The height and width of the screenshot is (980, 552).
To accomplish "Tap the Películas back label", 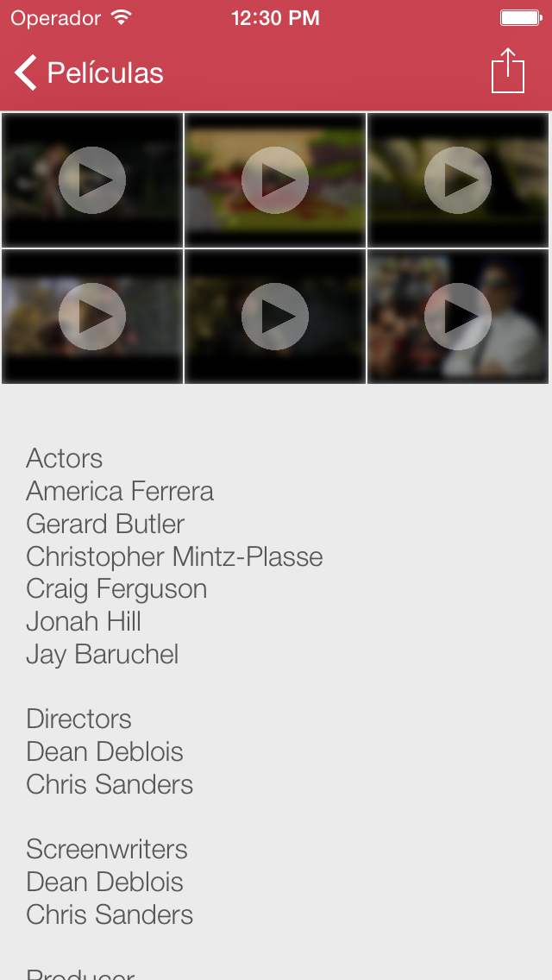I will coord(105,73).
